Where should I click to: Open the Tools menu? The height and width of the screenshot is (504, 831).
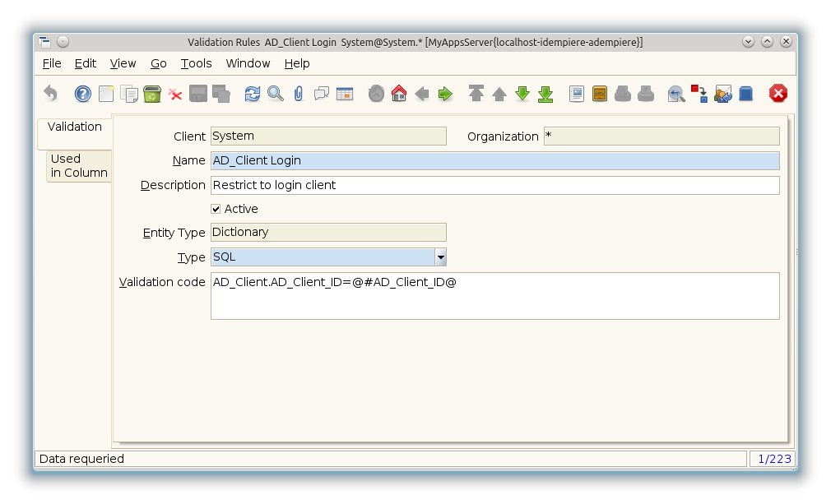click(196, 63)
